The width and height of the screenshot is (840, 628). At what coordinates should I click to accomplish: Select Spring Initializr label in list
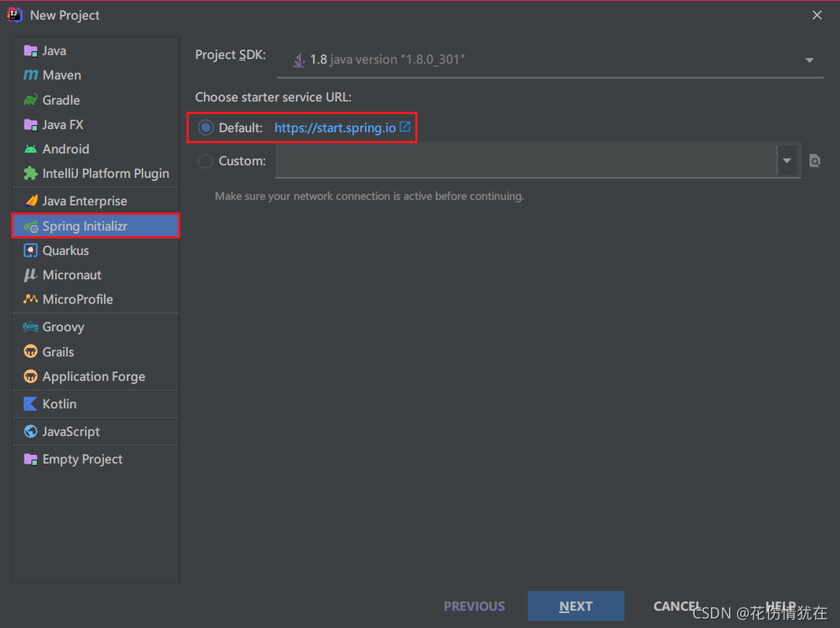tap(85, 226)
